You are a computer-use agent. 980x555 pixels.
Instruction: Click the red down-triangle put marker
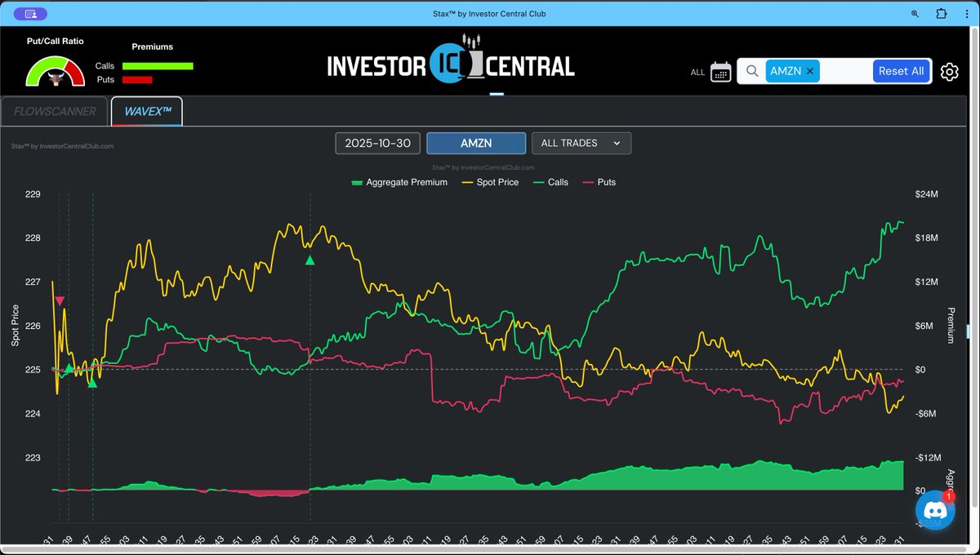60,301
